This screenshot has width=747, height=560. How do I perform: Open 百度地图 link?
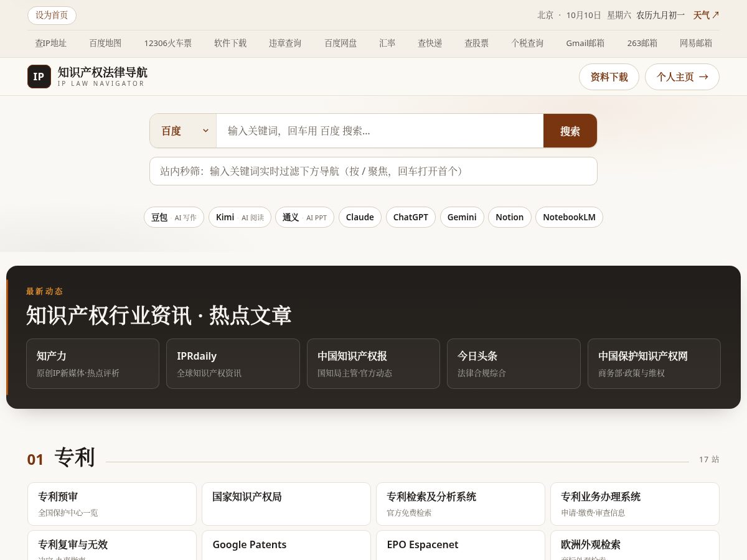(105, 43)
